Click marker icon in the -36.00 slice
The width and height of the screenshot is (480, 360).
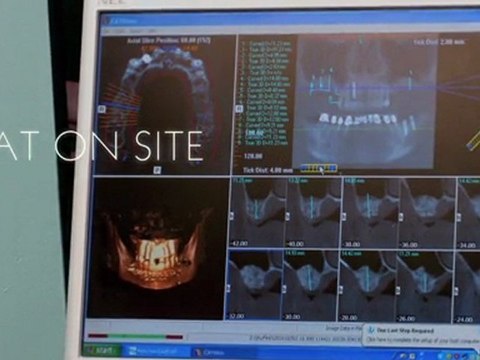pos(402,216)
